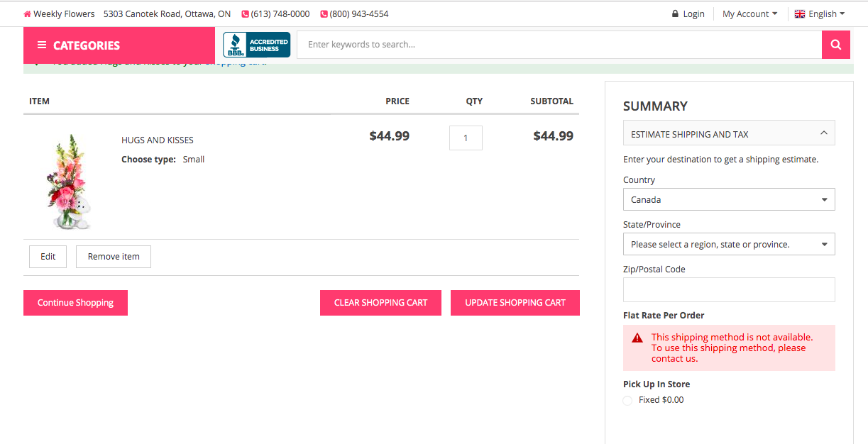The image size is (868, 444).
Task: Click the user icon next to Login
Action: [674, 13]
